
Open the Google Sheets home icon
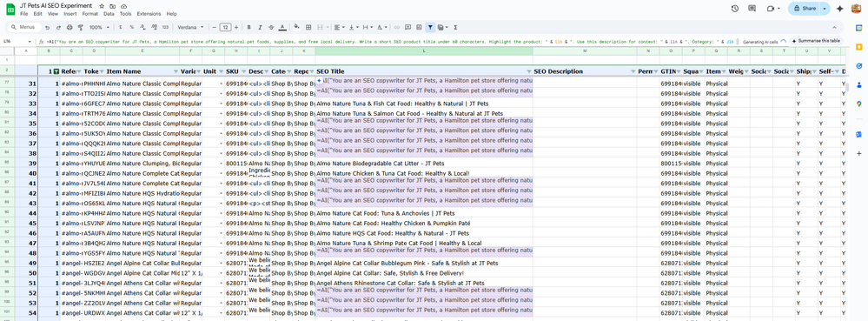(10, 9)
